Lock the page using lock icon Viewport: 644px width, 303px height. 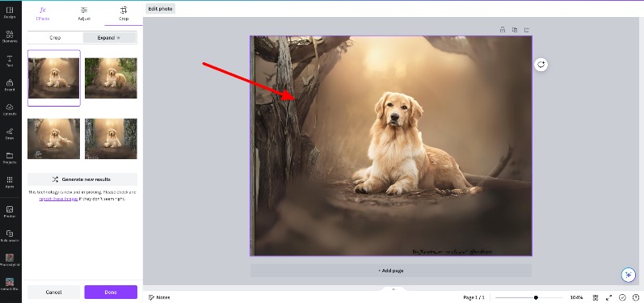click(x=503, y=30)
